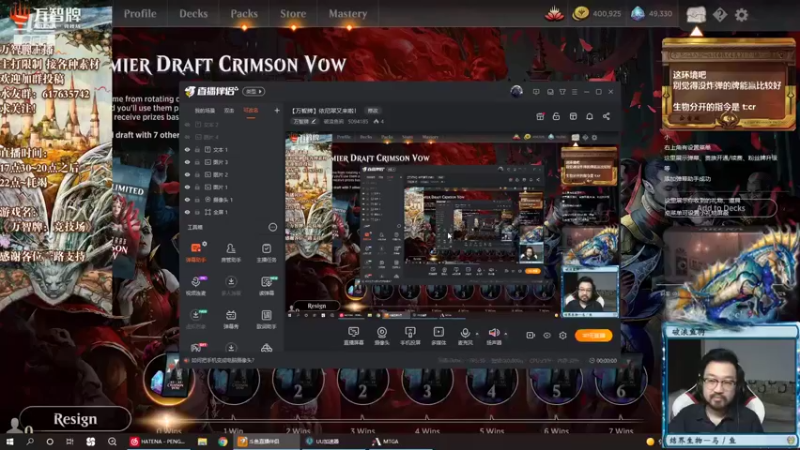Click the Resign button in MTGA

coord(75,419)
